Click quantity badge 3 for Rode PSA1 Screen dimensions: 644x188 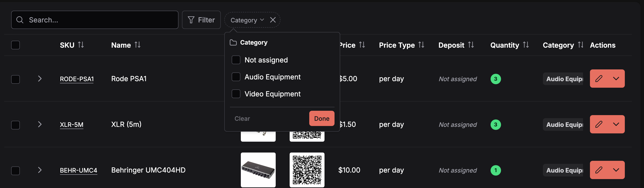click(496, 79)
